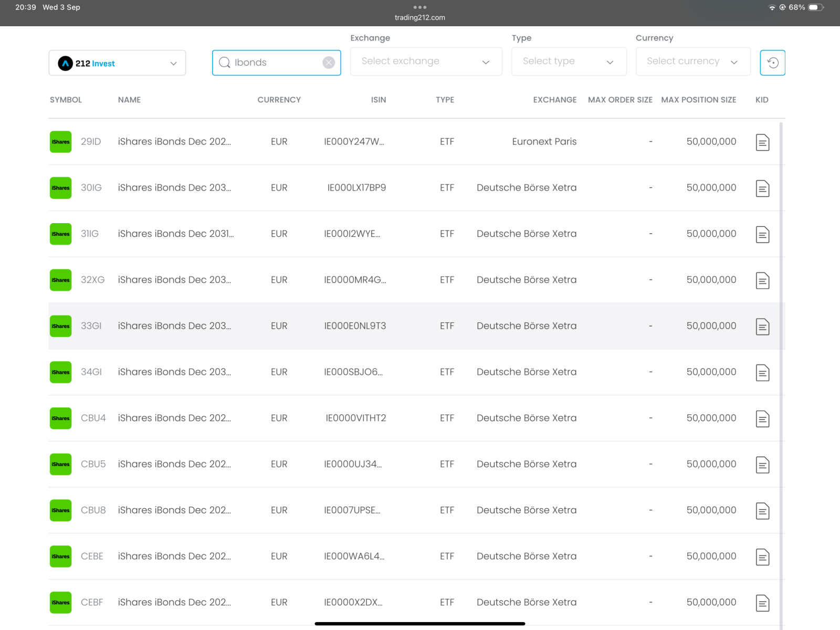Sort by SYMBOL column header
This screenshot has width=840, height=630.
point(66,100)
